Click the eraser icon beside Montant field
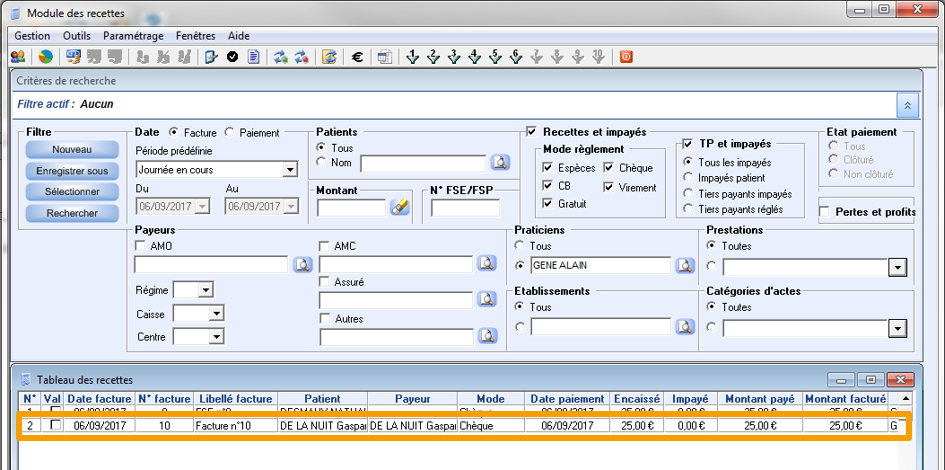945x470 pixels. 399,207
